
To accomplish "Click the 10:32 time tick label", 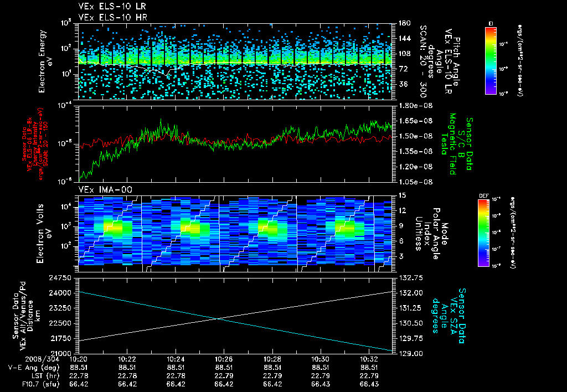I will pyautogui.click(x=369, y=359).
